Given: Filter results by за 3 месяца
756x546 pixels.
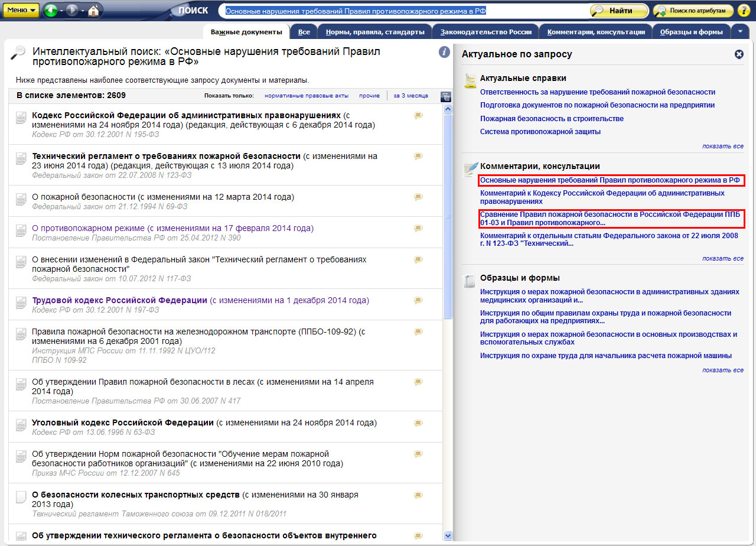Looking at the screenshot, I should coord(410,96).
